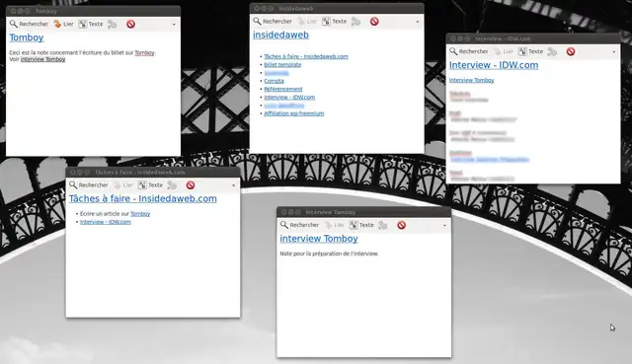632x364 pixels.
Task: Open 'Interview Tomboy' link in the Interview - IDW.com note
Action: [472, 80]
